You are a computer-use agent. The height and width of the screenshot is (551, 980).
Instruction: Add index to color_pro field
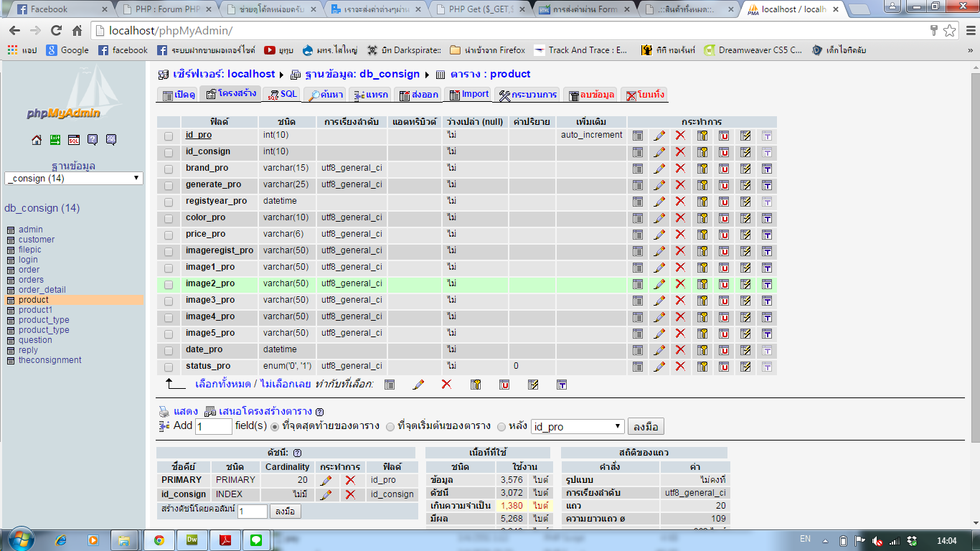pos(745,217)
